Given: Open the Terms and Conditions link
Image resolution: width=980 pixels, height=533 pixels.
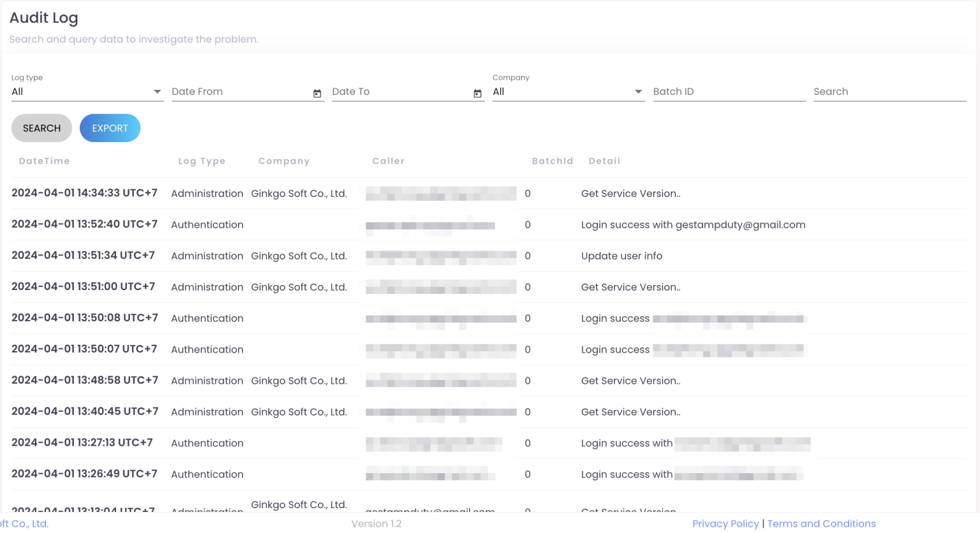Looking at the screenshot, I should [821, 523].
